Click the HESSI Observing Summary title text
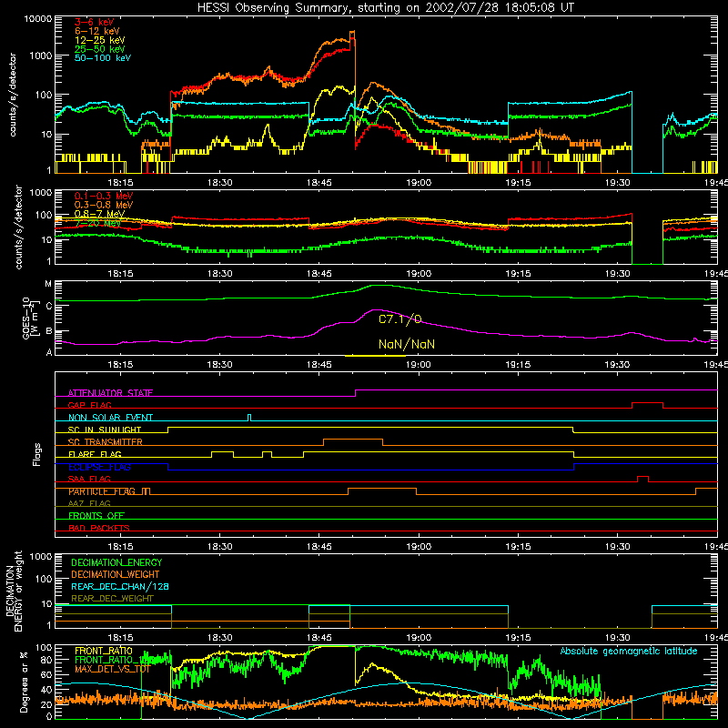Viewport: 728px width, 728px height. click(x=385, y=8)
